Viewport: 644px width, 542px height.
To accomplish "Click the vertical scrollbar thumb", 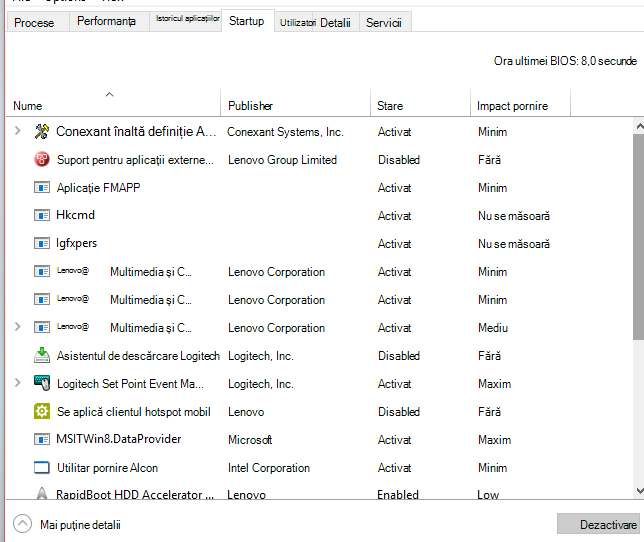I will (x=639, y=236).
